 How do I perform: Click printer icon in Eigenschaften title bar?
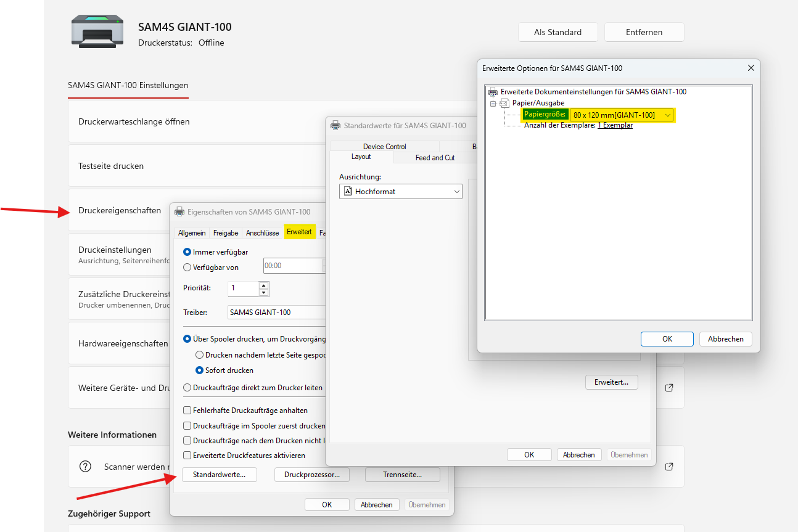tap(179, 211)
